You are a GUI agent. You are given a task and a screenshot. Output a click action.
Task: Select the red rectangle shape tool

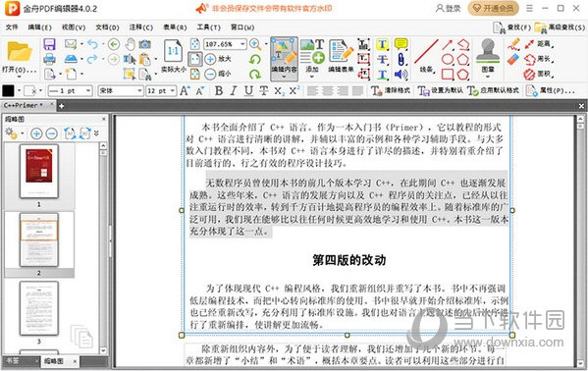(447, 74)
